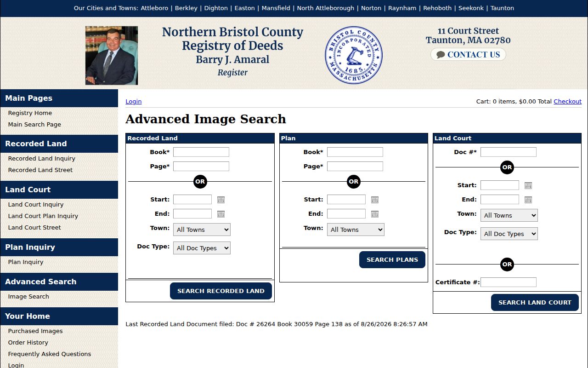Viewport: 588px width, 368px height.
Task: Focus Plan Page input field
Action: (x=355, y=166)
